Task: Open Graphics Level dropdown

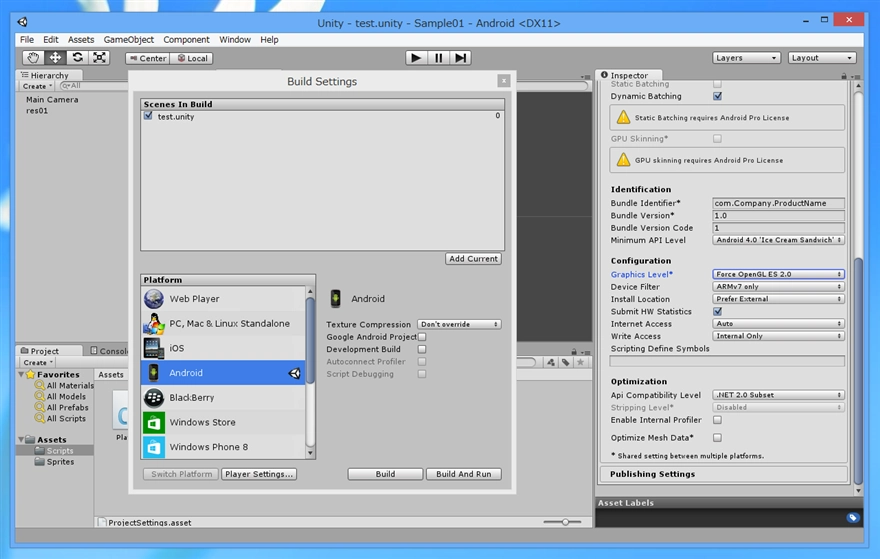Action: pyautogui.click(x=778, y=274)
